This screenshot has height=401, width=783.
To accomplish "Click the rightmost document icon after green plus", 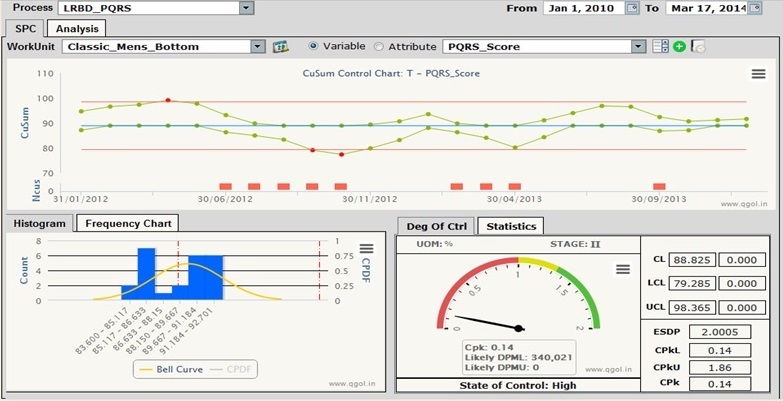I will tap(698, 47).
